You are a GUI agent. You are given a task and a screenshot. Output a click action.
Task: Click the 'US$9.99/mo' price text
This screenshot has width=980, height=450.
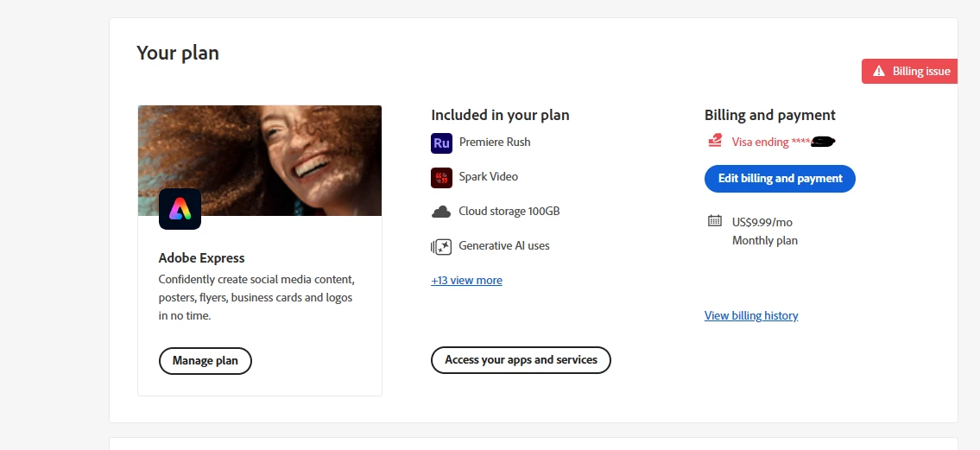(x=762, y=222)
